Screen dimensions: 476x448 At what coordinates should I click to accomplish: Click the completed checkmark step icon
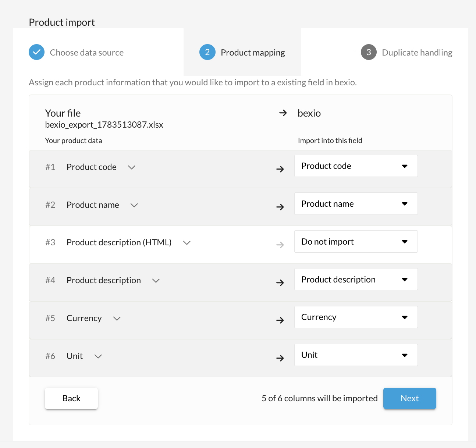pyautogui.click(x=37, y=52)
